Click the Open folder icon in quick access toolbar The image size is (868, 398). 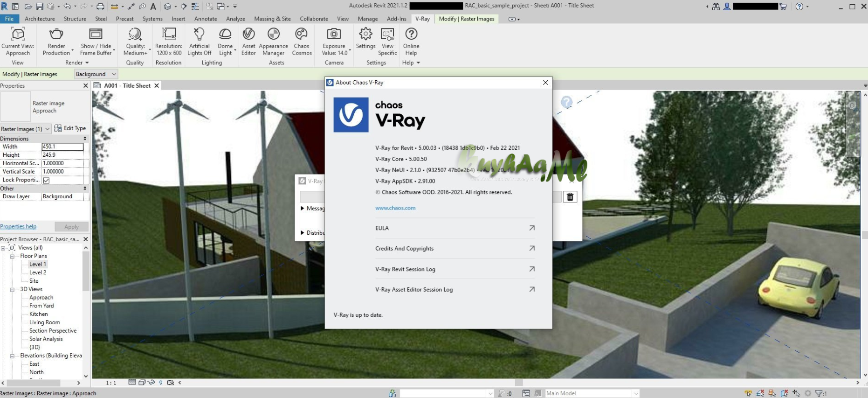[28, 7]
